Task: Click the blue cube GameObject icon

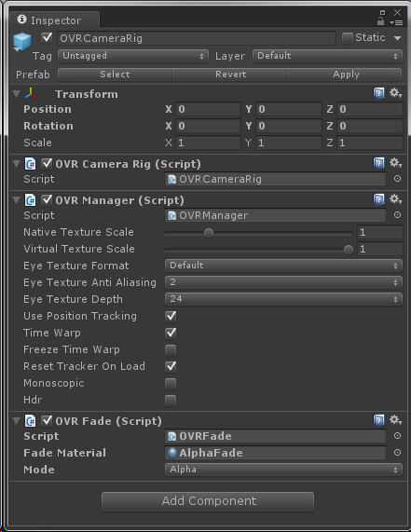Action: pos(22,41)
